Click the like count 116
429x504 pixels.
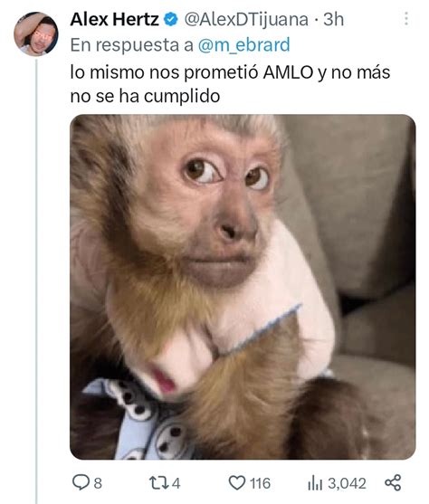click(x=260, y=483)
